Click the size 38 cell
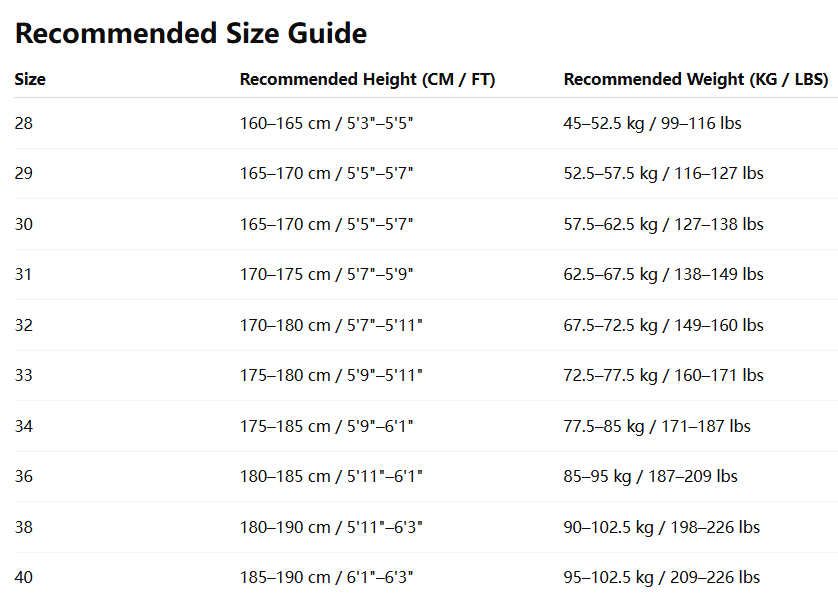 24,526
